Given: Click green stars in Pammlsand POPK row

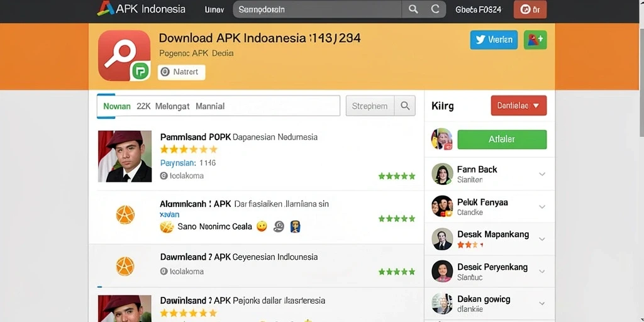Looking at the screenshot, I should (x=397, y=176).
